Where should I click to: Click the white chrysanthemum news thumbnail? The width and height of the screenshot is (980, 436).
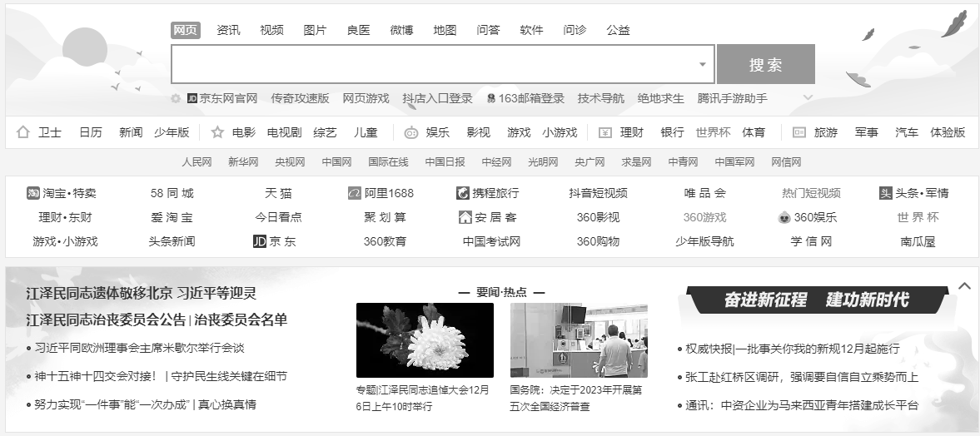tap(425, 339)
